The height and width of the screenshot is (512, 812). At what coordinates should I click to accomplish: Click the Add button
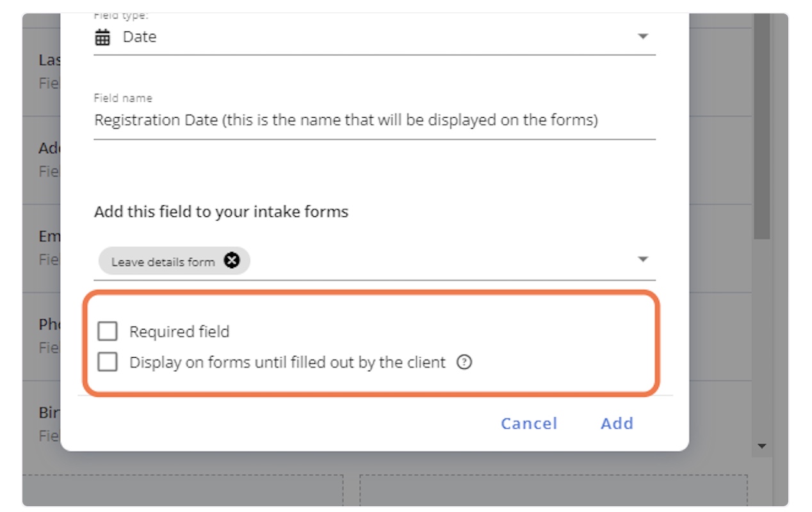point(617,423)
